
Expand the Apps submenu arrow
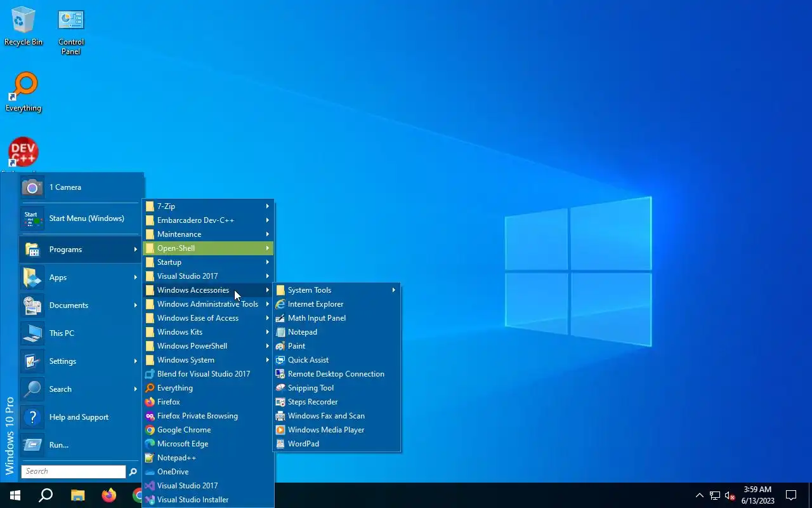coord(136,277)
